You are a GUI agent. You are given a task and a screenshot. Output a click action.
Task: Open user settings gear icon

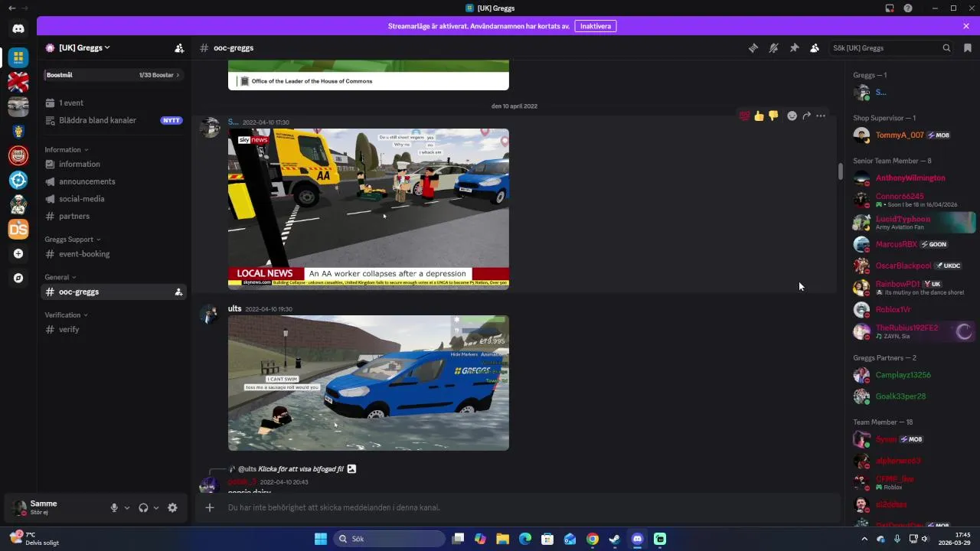tap(172, 507)
